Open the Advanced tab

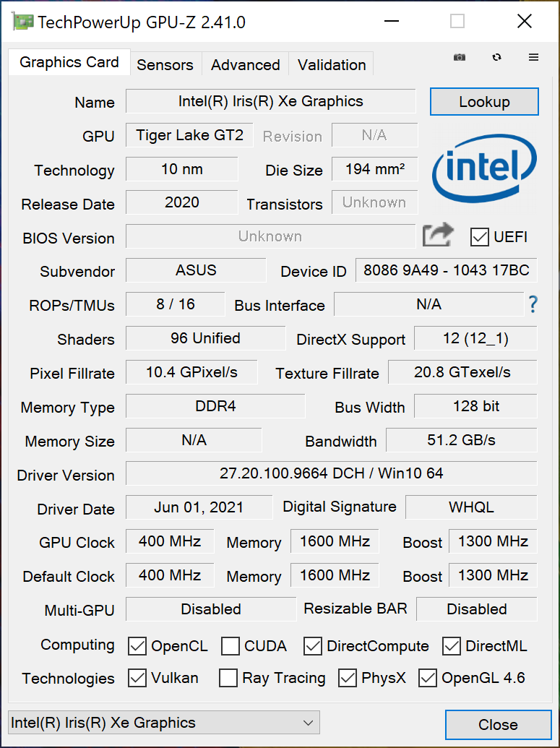pos(245,64)
